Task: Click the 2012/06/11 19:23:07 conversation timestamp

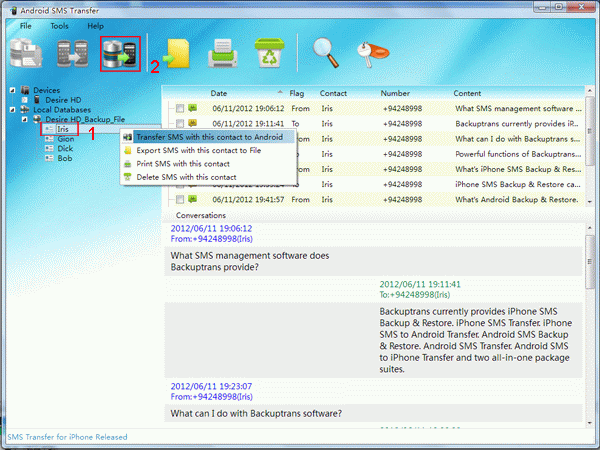Action: pos(211,386)
